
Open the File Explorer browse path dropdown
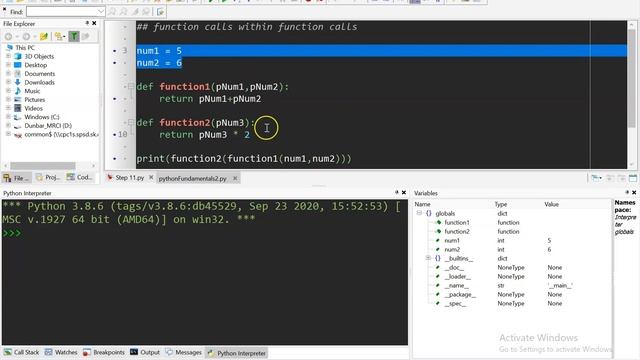tap(60, 36)
